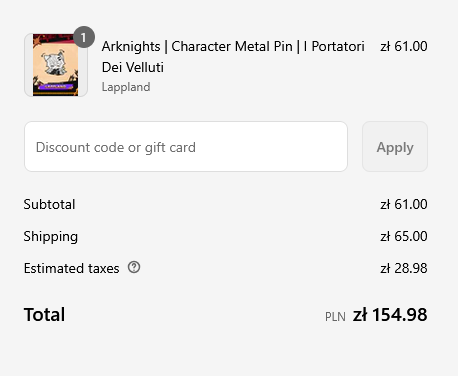Screen dimensions: 458x376
Task: Click the white-haired character artwork on the pin image
Action: [55, 63]
